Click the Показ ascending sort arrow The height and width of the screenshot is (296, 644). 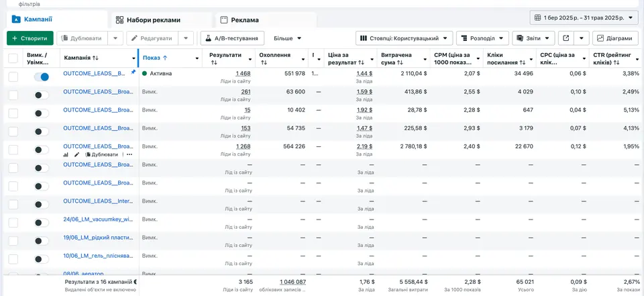click(165, 58)
